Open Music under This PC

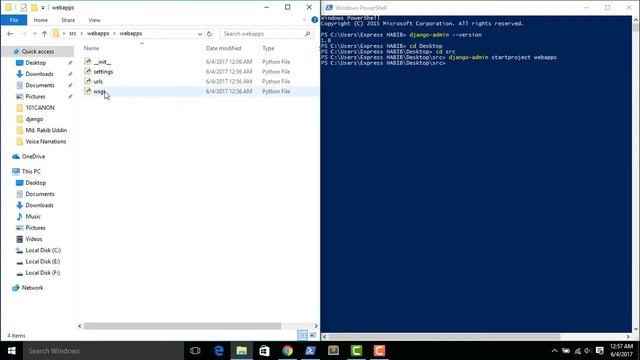click(x=33, y=216)
